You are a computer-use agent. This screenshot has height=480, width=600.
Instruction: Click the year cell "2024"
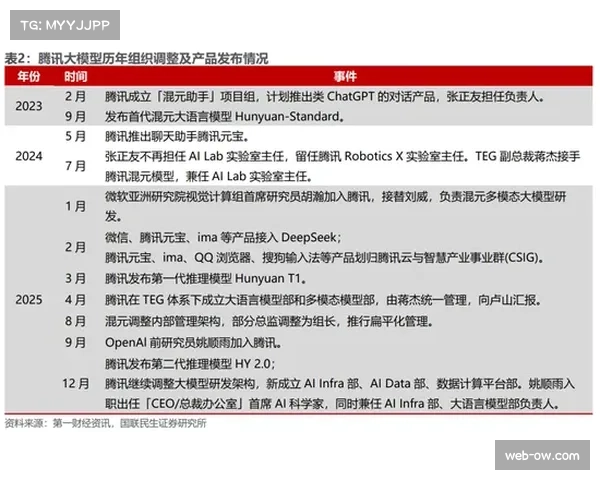[29, 156]
